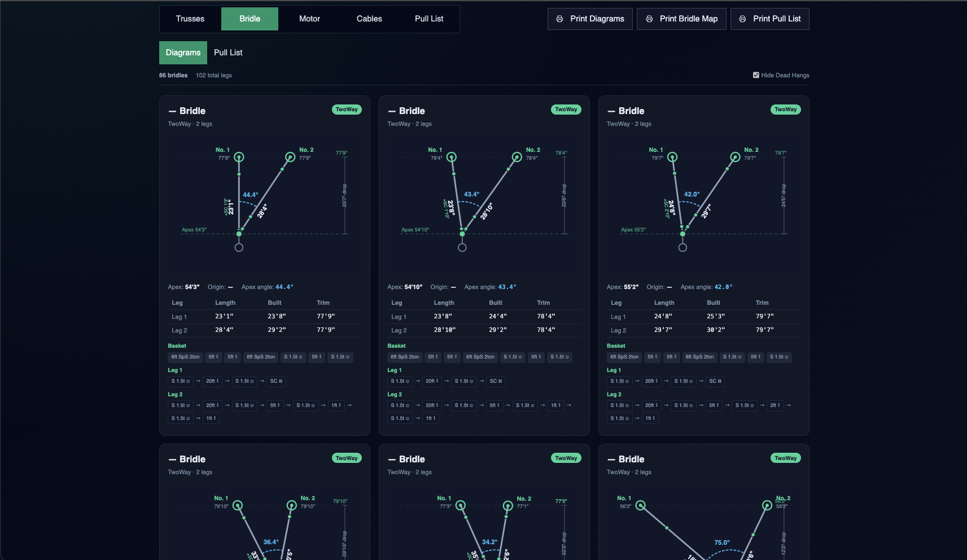Screen dimensions: 967x560
Task: Click the '86 bridles' count text
Action: click(x=173, y=75)
